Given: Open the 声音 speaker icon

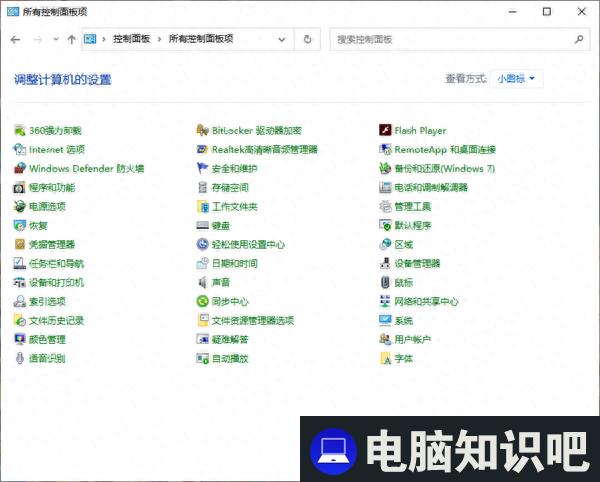Looking at the screenshot, I should (202, 282).
